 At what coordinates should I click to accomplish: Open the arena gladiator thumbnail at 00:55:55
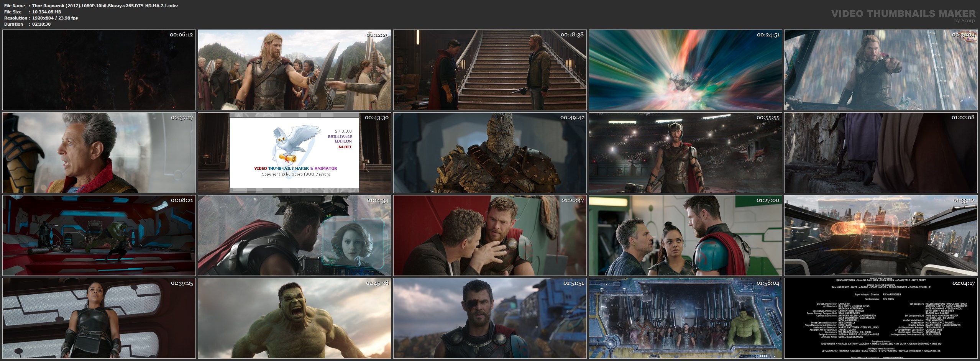click(685, 153)
